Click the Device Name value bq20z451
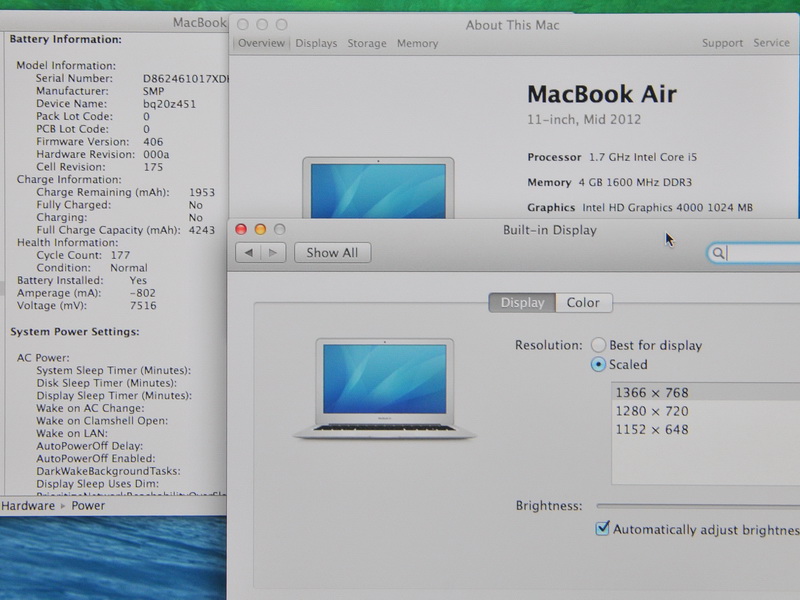 click(169, 104)
